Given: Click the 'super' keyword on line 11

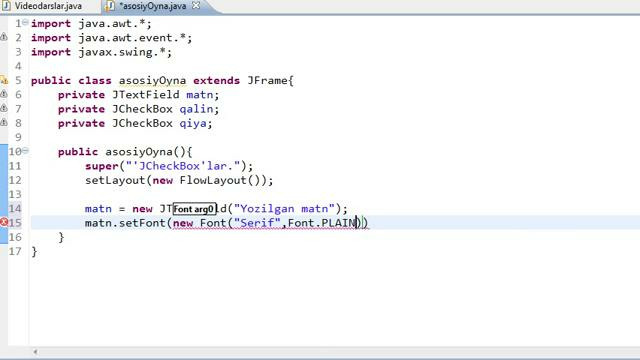Looking at the screenshot, I should 102,167.
